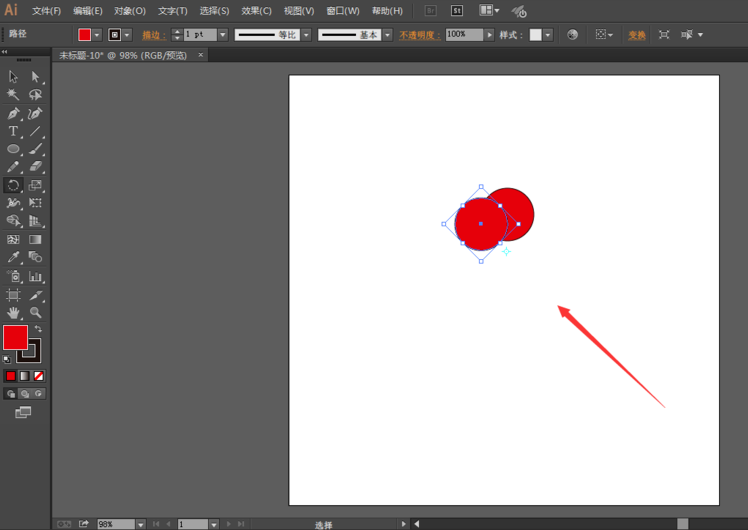Image resolution: width=748 pixels, height=530 pixels.
Task: Set paint mode to None
Action: 39,376
